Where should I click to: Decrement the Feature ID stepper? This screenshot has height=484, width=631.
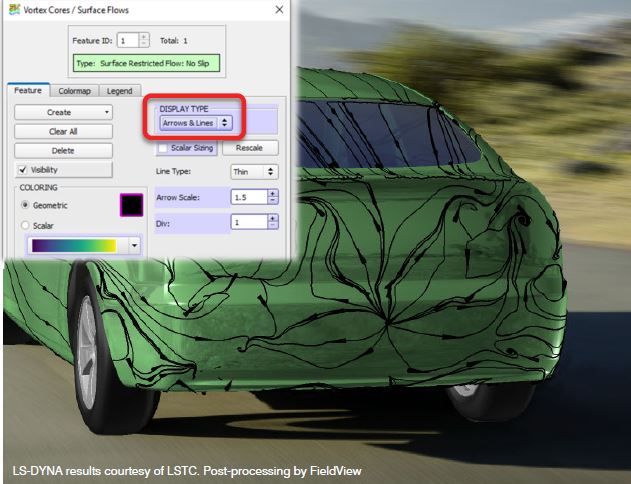(144, 44)
